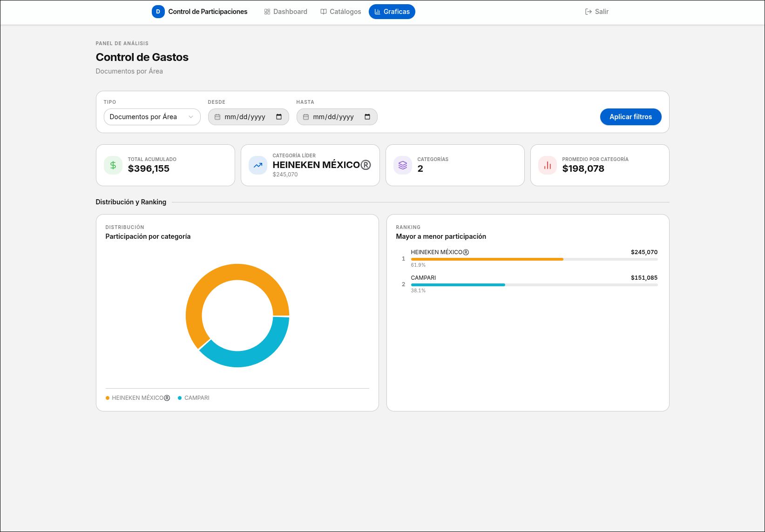
Task: Toggle CAMPARI legend item in chart
Action: pos(194,398)
